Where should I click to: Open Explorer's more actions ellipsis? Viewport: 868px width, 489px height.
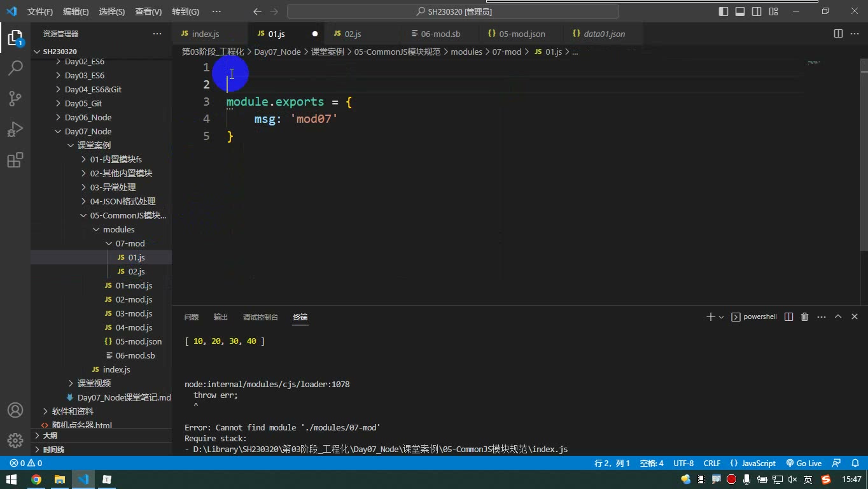(157, 34)
